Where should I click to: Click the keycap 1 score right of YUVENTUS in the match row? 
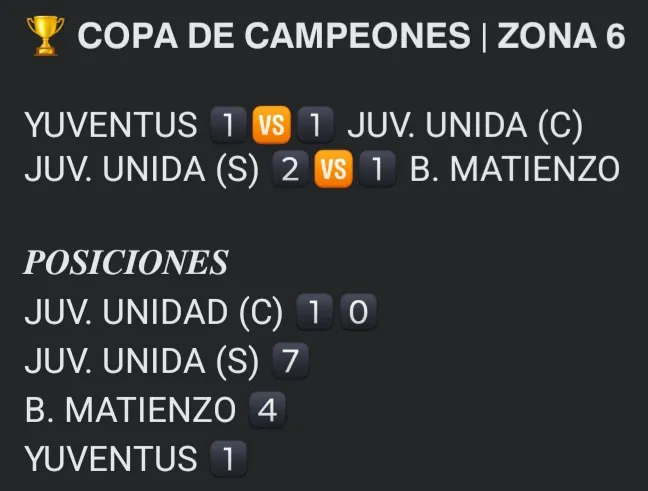tap(227, 127)
